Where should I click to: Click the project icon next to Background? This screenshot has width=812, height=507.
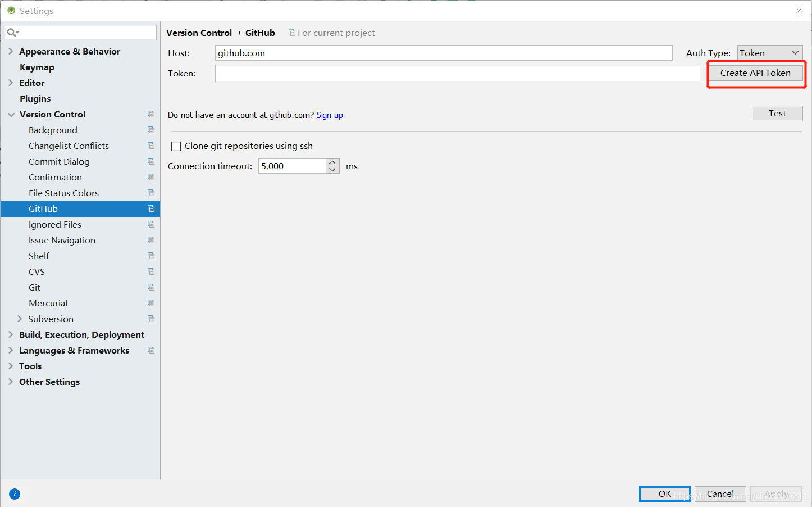[x=151, y=130]
